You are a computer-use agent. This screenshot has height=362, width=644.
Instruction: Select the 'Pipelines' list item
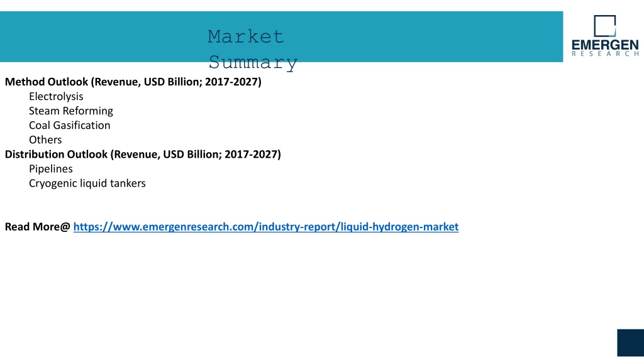50,169
